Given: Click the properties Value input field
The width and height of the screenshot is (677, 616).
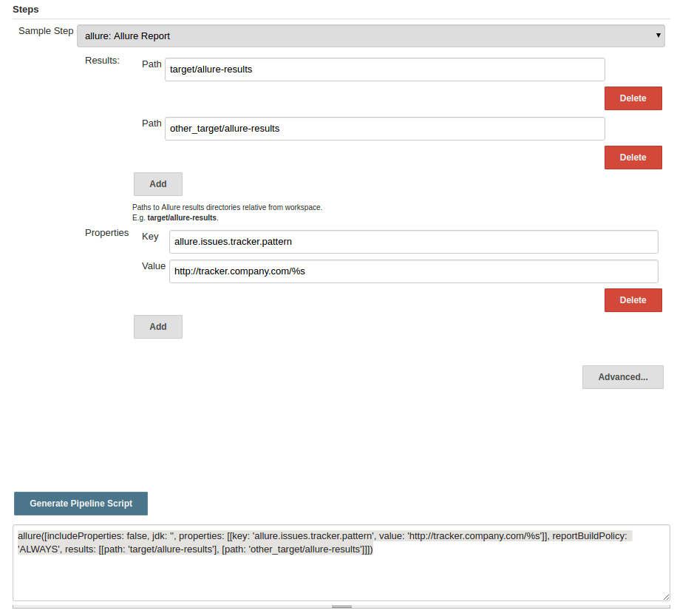Looking at the screenshot, I should point(414,271).
